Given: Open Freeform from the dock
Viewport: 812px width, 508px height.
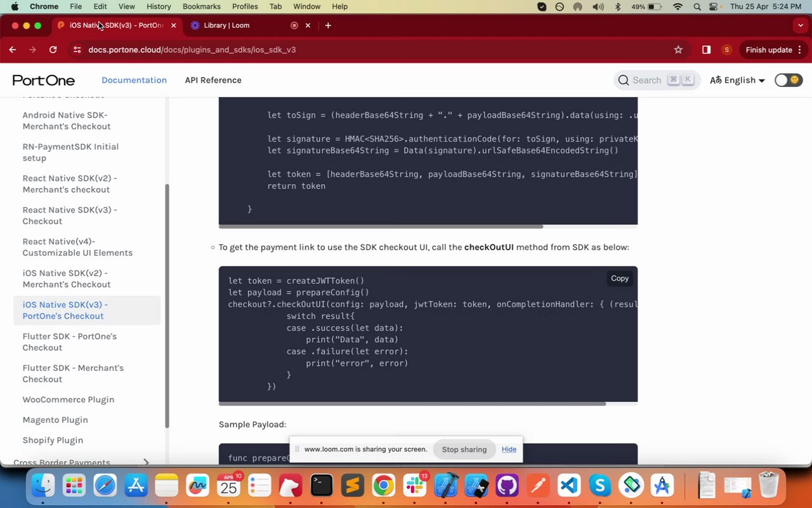Looking at the screenshot, I should point(198,486).
